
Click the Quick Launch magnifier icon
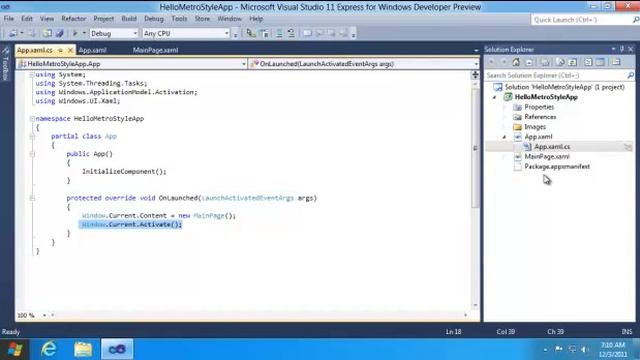[636, 20]
